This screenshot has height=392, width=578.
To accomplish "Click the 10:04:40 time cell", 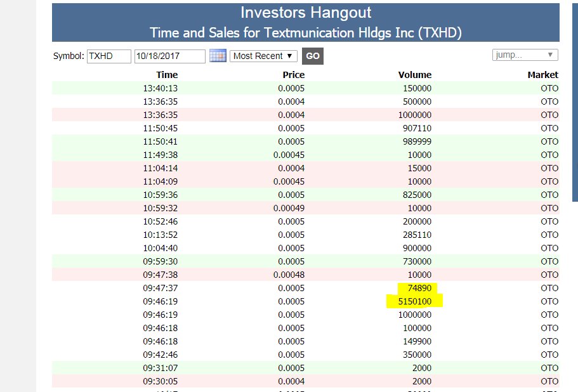I will click(x=161, y=248).
